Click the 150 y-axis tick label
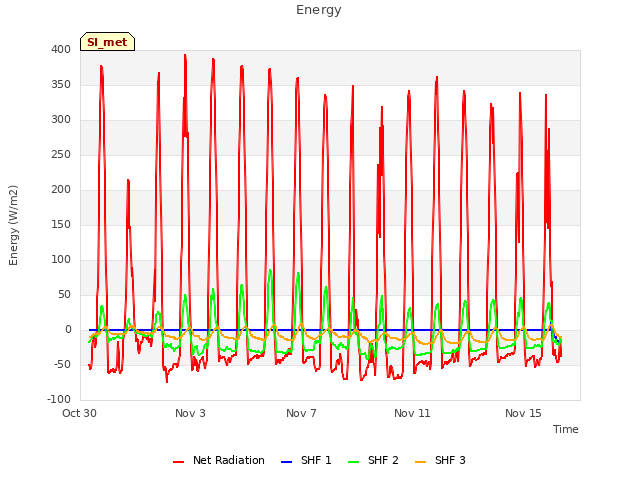Image resolution: width=640 pixels, height=480 pixels. pos(61,225)
